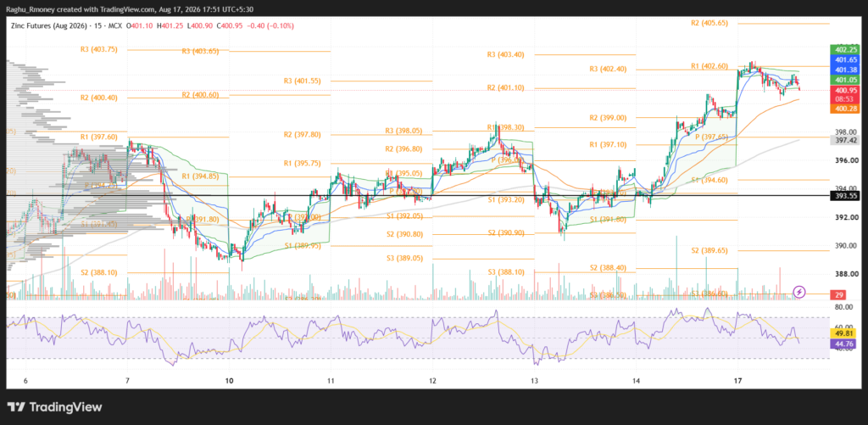Click the R3 (403.40) pivot label

[x=505, y=55]
